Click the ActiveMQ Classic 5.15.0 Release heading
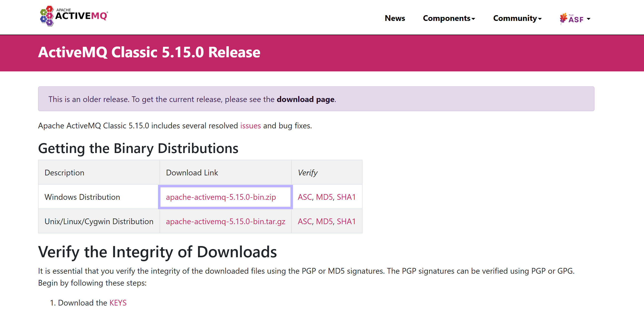 149,52
